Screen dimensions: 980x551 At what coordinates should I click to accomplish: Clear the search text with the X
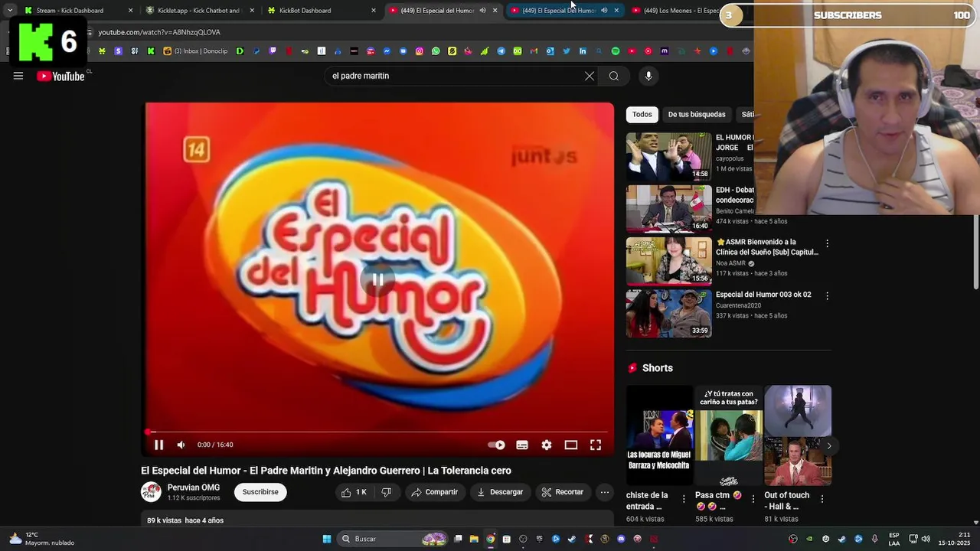[590, 76]
